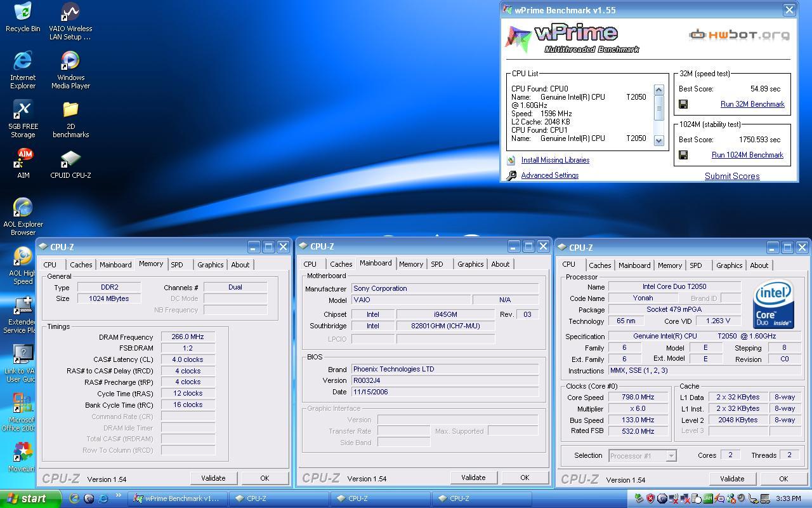Viewport: 812px width, 508px height.
Task: Open Windows Media Player shortcut
Action: [70, 70]
